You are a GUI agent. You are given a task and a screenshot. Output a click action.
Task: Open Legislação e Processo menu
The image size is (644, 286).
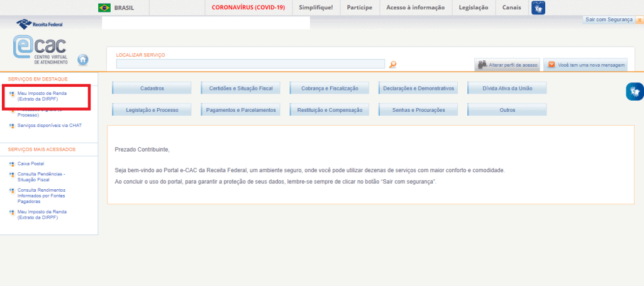click(x=152, y=110)
